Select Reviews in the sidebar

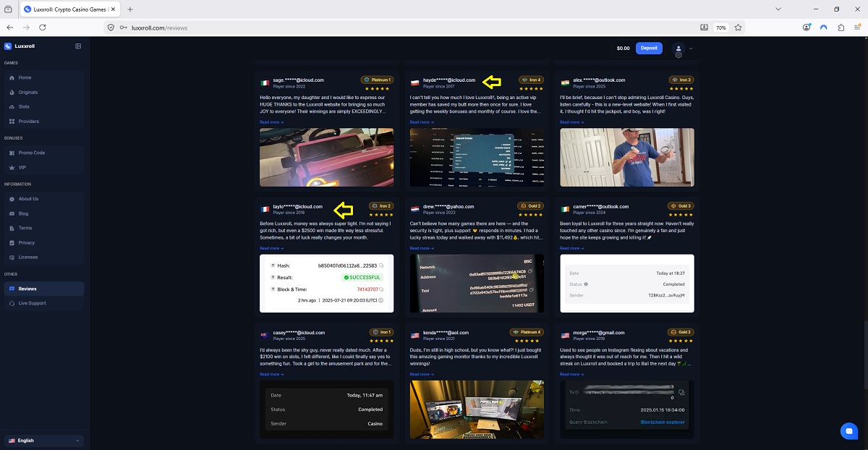pos(43,289)
